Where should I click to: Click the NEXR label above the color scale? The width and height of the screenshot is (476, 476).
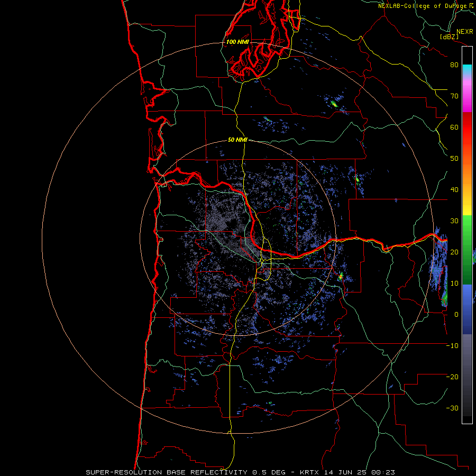(465, 32)
